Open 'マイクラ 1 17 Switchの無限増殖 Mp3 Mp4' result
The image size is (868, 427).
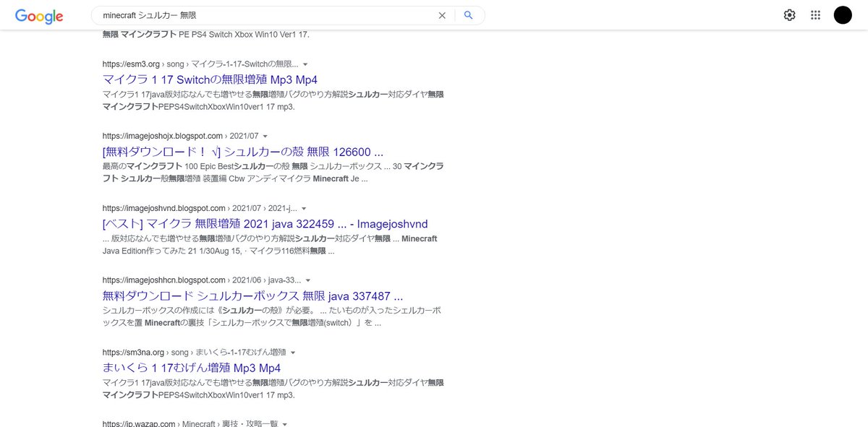tap(210, 79)
